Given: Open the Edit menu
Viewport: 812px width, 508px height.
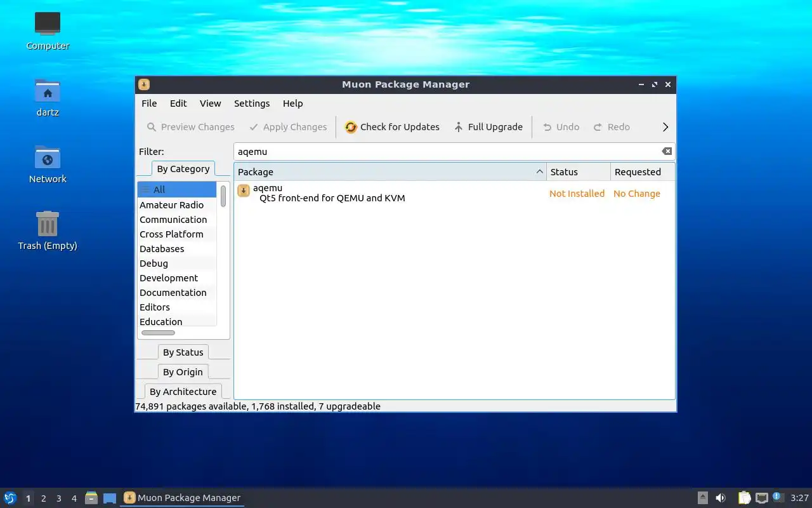Looking at the screenshot, I should pyautogui.click(x=178, y=104).
